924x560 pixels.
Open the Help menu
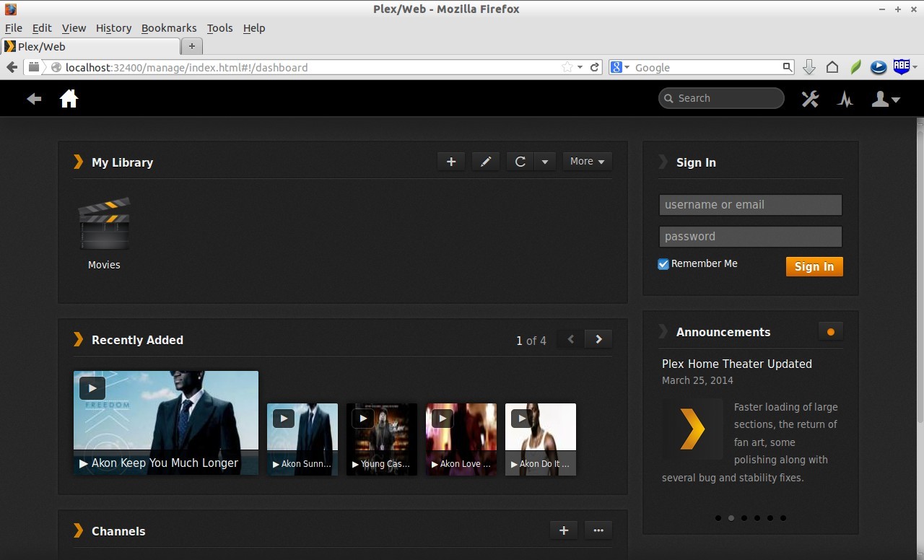254,28
